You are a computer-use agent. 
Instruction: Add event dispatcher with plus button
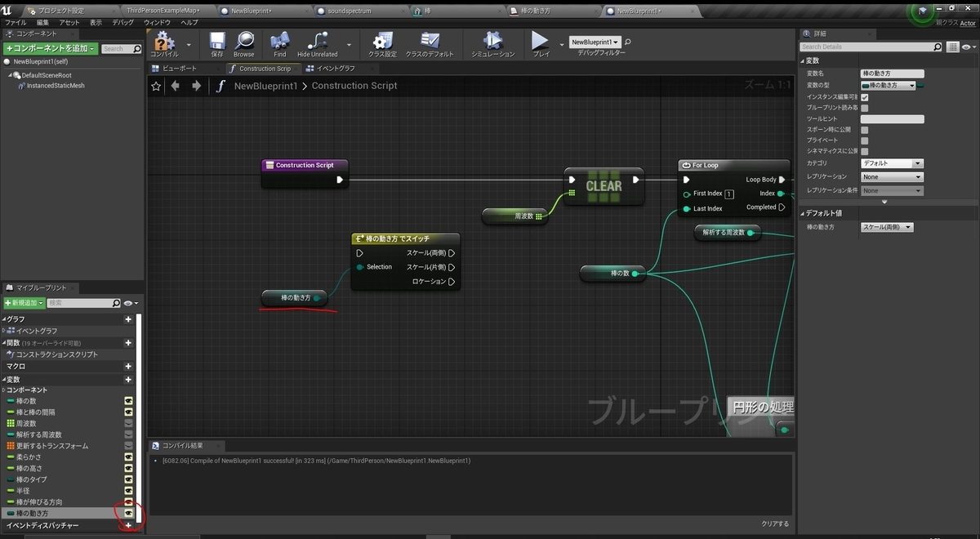click(x=128, y=526)
